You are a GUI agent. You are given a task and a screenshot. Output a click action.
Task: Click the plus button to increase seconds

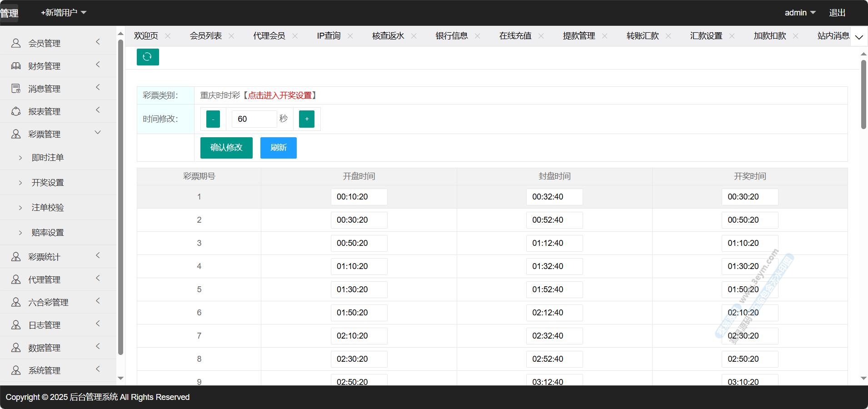pos(307,119)
